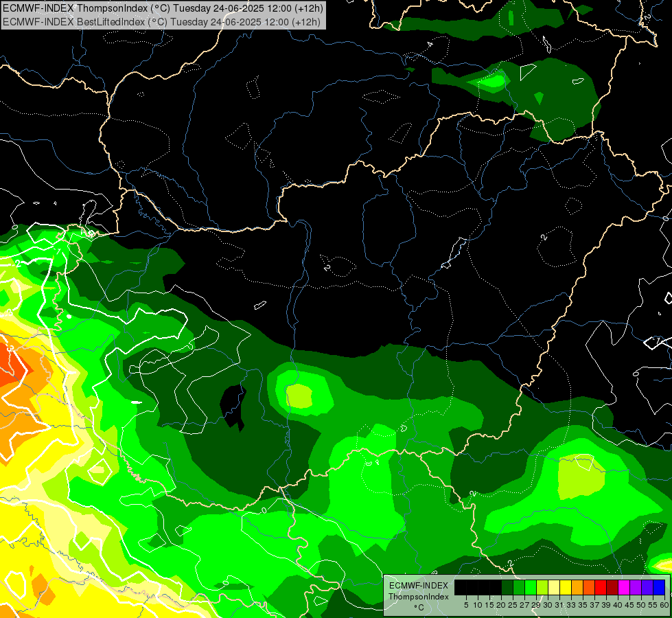The height and width of the screenshot is (618, 672).
Task: Click the purple 45–50 legend swatch
Action: point(636,587)
